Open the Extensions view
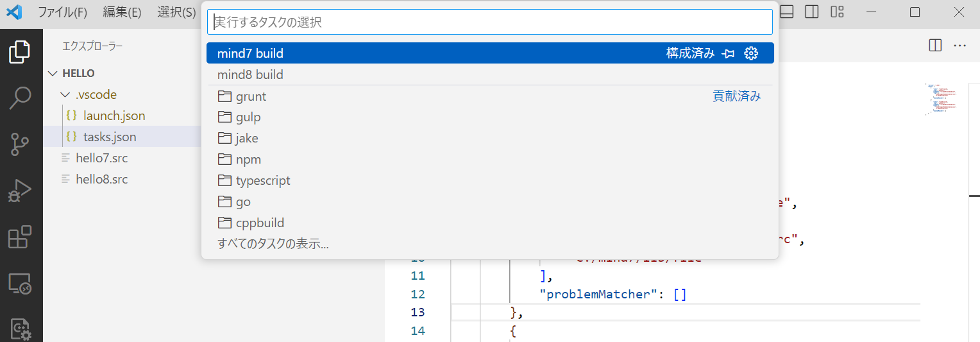Viewport: 980px width, 342px height. 21,237
